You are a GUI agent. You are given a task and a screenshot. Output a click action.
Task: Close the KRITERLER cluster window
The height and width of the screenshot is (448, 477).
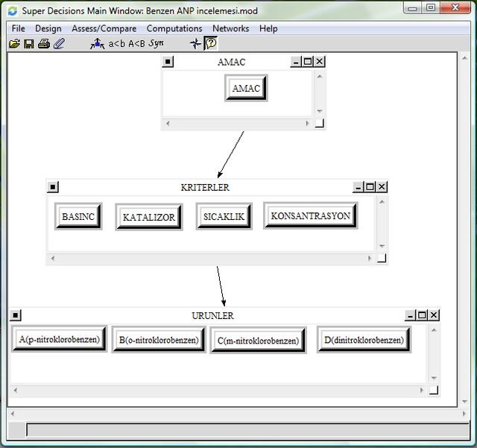[382, 187]
